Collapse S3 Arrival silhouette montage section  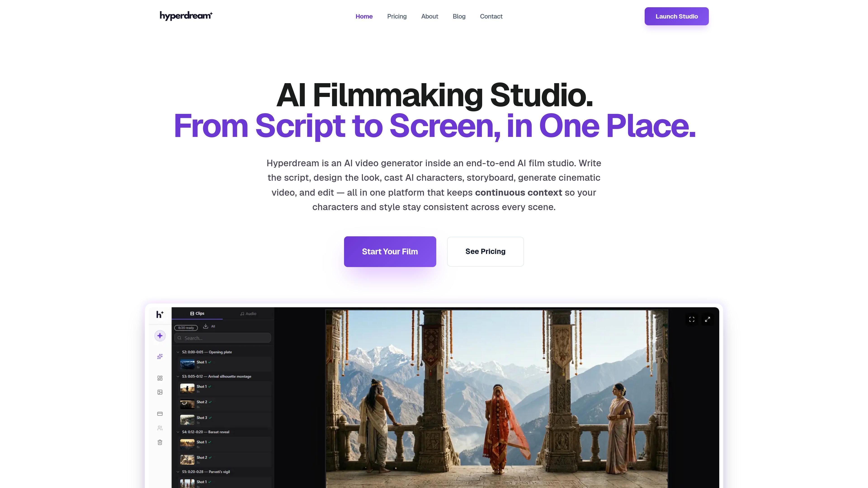click(178, 376)
